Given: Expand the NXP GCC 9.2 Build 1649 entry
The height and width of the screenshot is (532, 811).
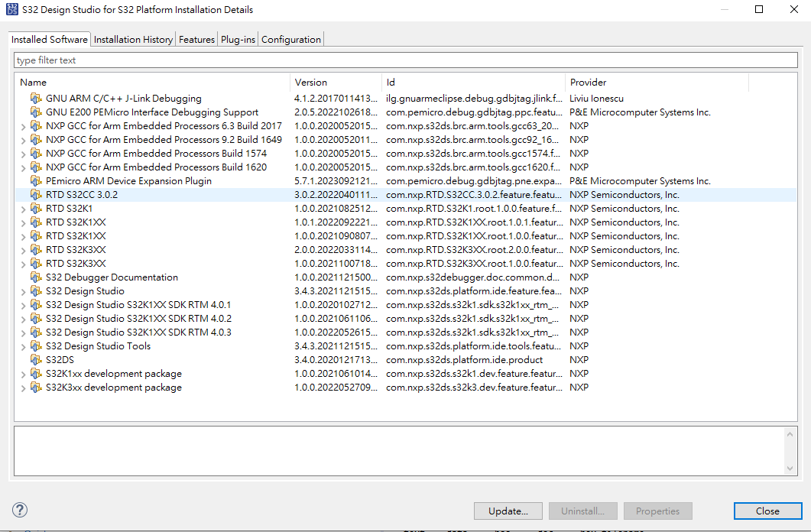Looking at the screenshot, I should (22, 139).
